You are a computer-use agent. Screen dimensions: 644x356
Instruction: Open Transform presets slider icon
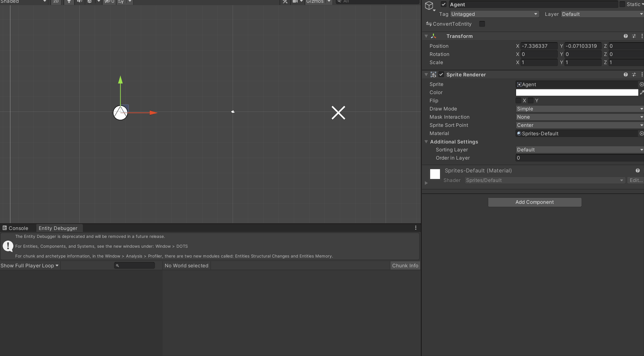click(634, 36)
